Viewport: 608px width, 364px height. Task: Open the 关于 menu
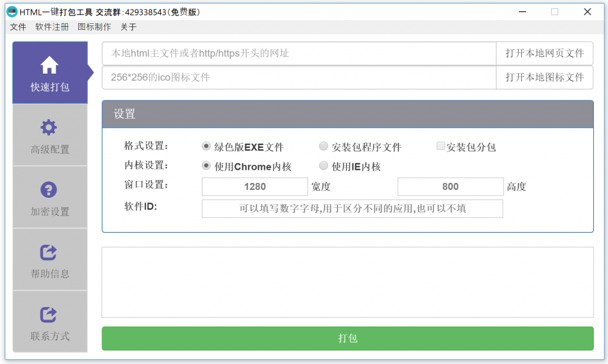129,27
